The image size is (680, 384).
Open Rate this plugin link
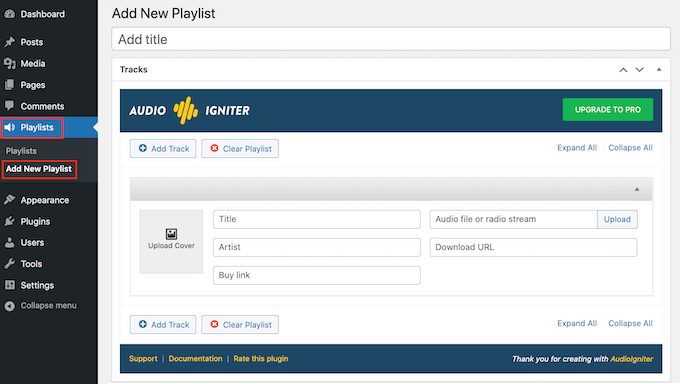click(261, 359)
